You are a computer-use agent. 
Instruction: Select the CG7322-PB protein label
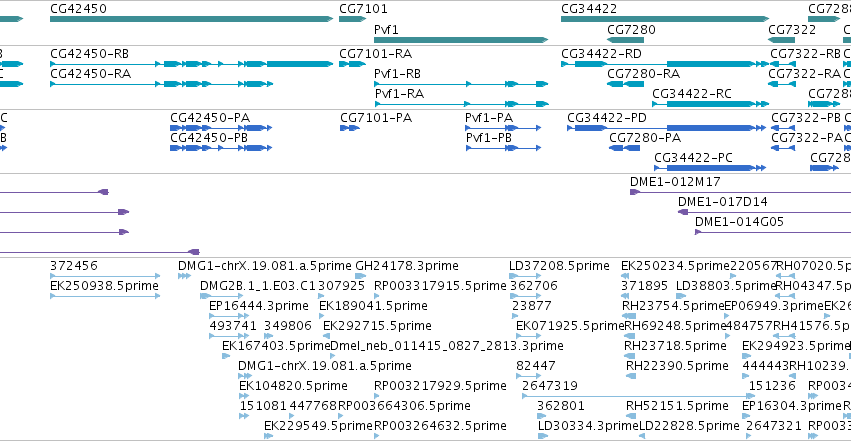(806, 118)
